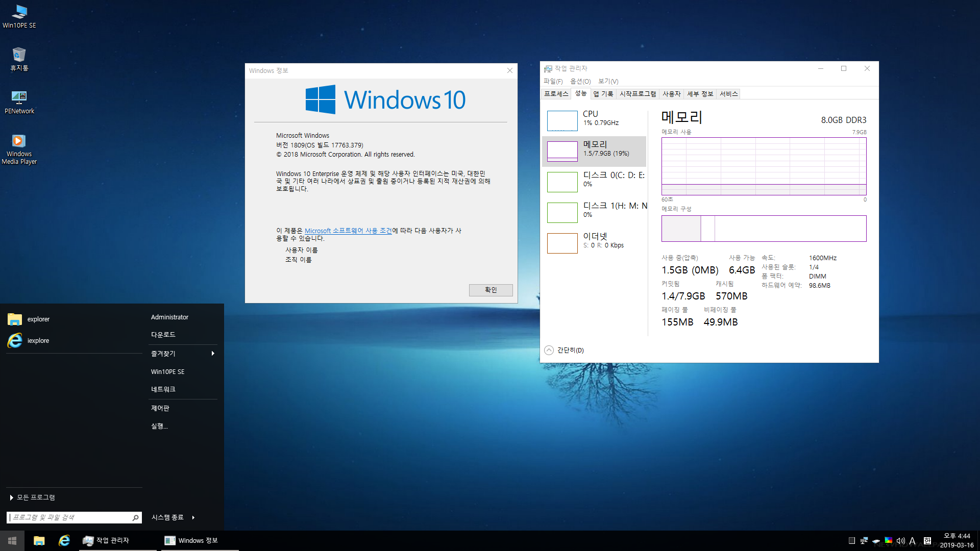Screen dimensions: 980x551
Task: Click the 메모리 구성 composition bar
Action: point(764,228)
